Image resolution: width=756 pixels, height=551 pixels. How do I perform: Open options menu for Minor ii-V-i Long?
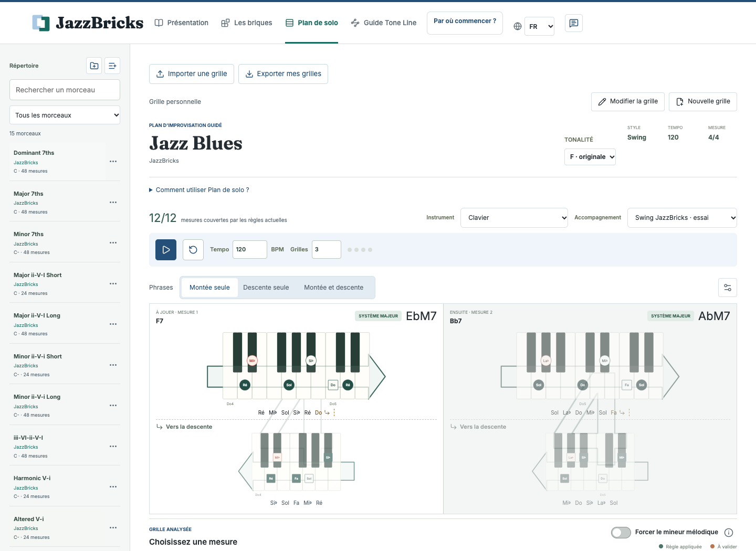click(x=113, y=406)
